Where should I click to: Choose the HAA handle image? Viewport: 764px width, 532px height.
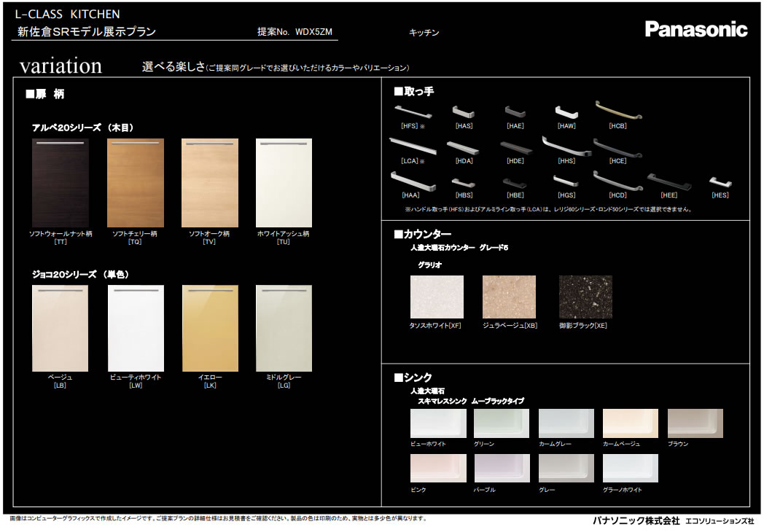pos(413,181)
